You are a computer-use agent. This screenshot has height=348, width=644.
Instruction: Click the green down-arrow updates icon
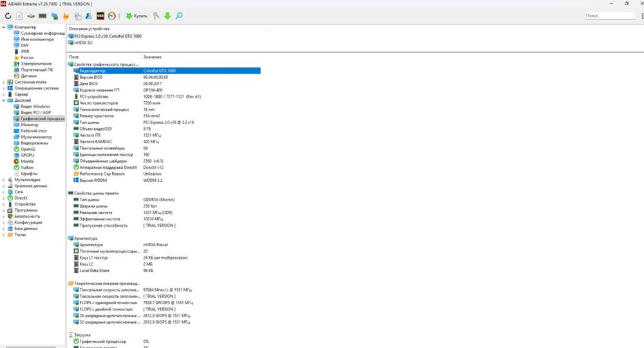[x=167, y=16]
